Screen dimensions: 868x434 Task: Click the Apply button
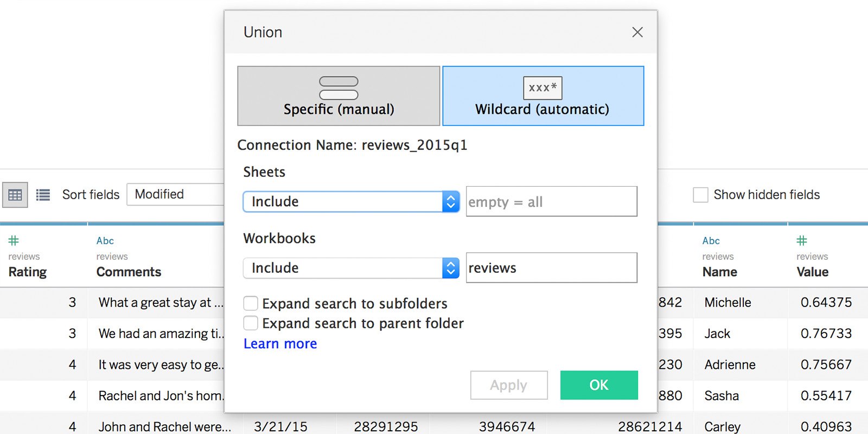pos(509,385)
